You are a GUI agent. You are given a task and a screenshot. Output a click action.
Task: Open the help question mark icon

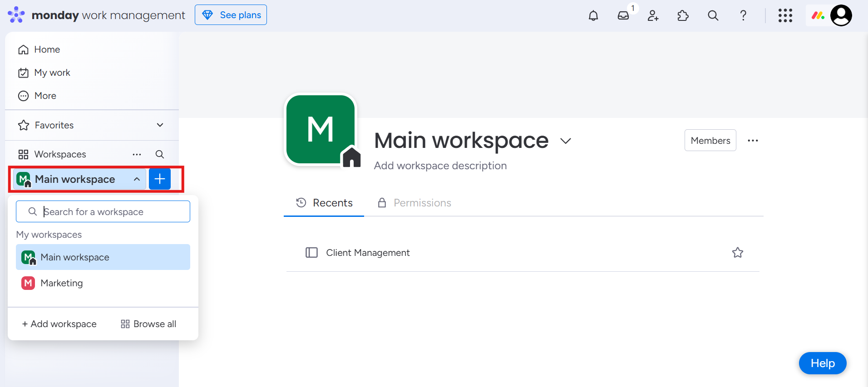[x=743, y=15]
